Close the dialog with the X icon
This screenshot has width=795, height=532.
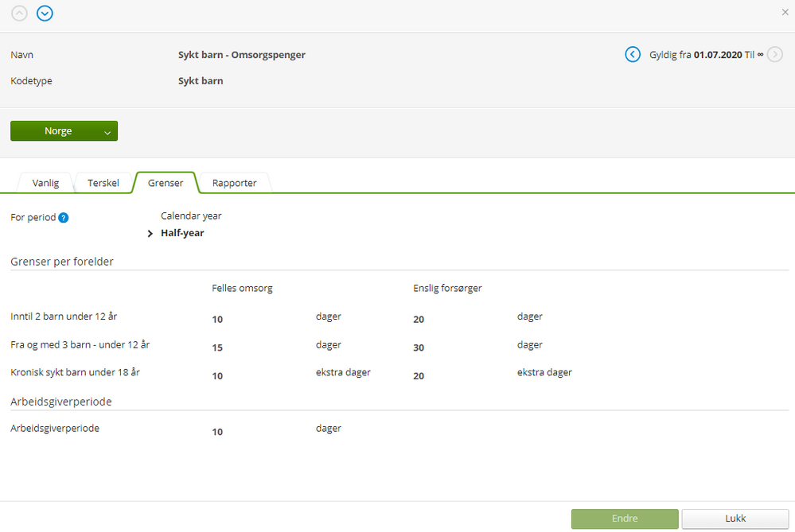(785, 13)
